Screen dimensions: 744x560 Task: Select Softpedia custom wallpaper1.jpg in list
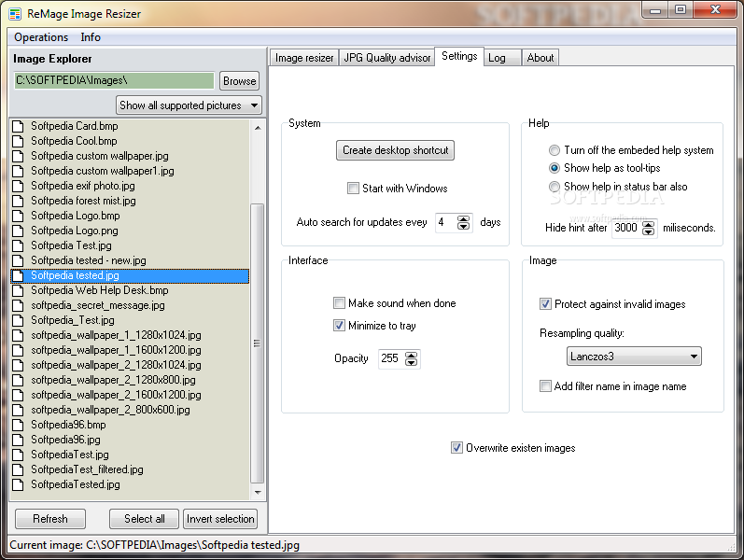pyautogui.click(x=103, y=172)
